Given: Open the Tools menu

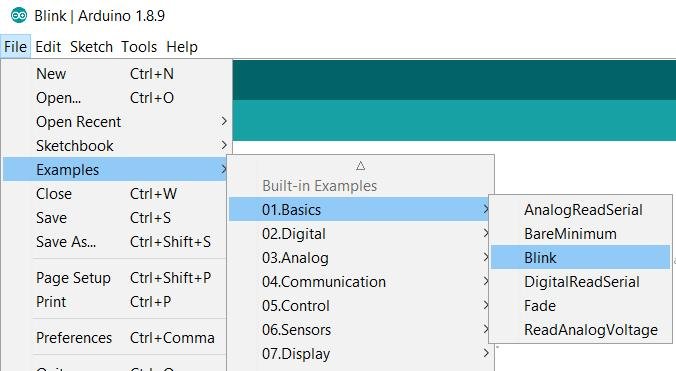Looking at the screenshot, I should point(139,47).
